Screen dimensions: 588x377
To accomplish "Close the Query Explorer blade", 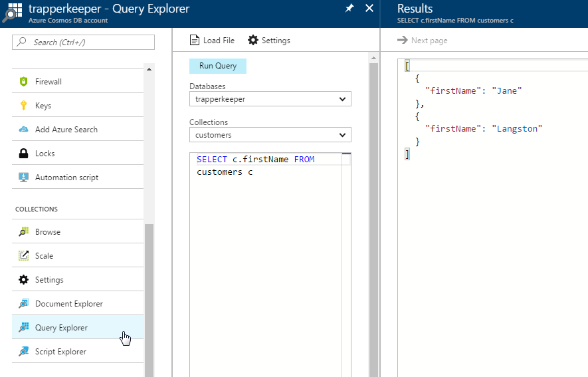I will click(369, 8).
